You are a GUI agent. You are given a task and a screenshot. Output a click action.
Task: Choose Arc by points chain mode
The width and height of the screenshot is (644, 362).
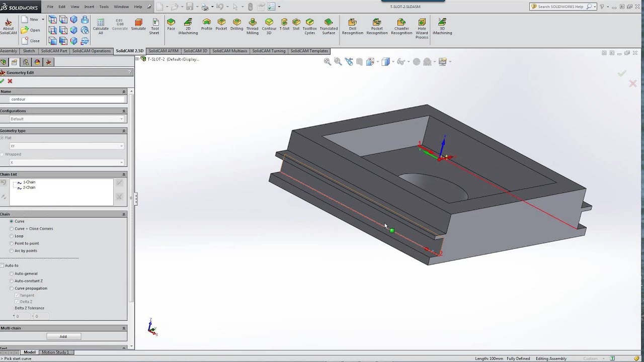pyautogui.click(x=12, y=251)
